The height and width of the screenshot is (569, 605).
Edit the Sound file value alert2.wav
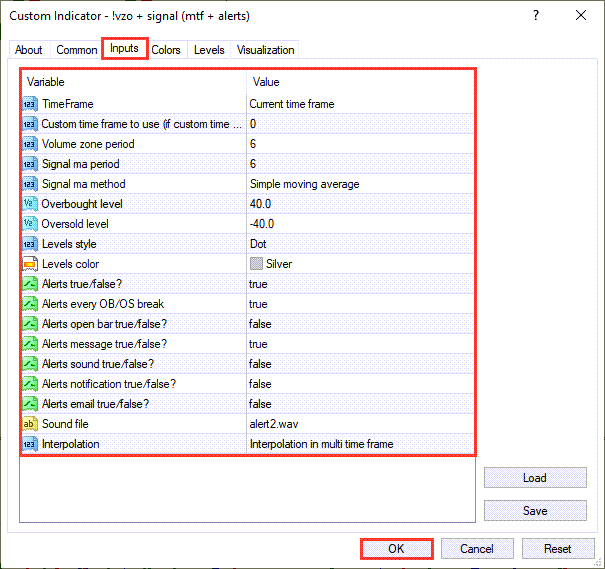coord(274,424)
